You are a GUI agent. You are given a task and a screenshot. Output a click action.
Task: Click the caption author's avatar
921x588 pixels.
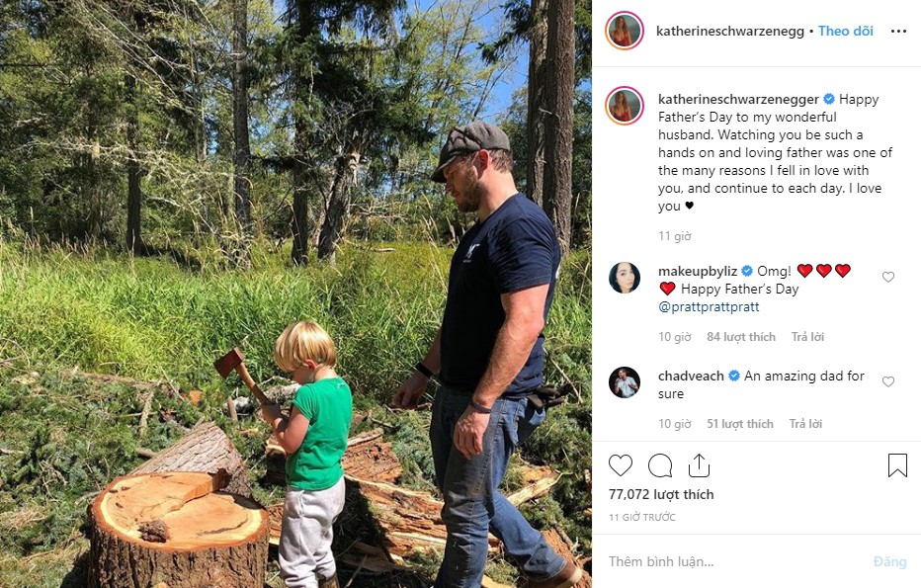[624, 106]
